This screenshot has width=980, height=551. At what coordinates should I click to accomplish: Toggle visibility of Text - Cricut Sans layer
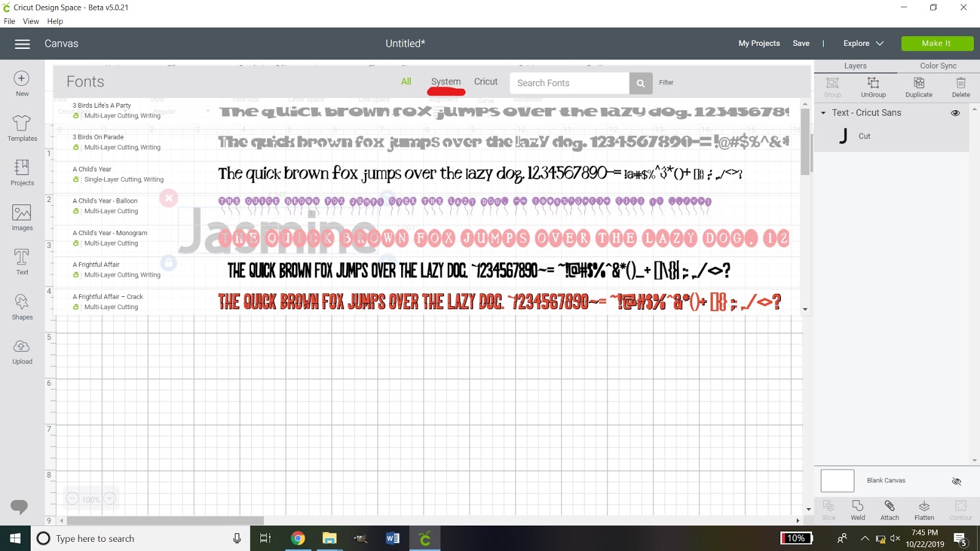[x=955, y=113]
